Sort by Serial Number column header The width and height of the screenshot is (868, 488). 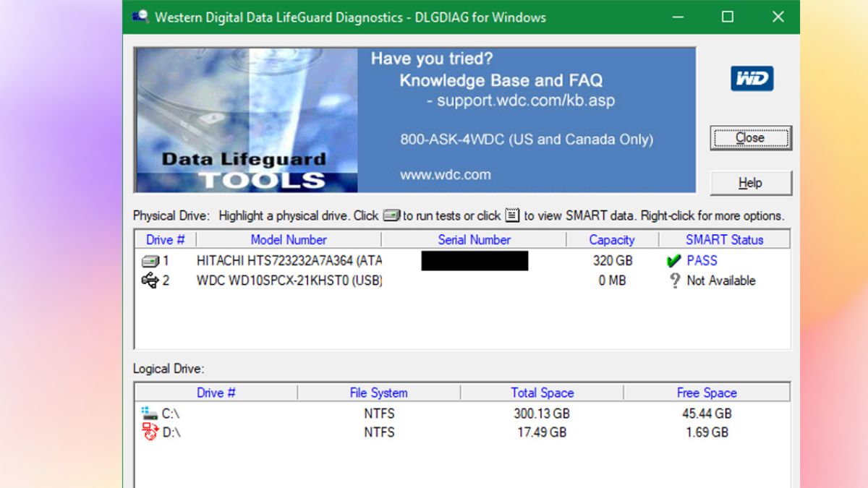coord(474,240)
